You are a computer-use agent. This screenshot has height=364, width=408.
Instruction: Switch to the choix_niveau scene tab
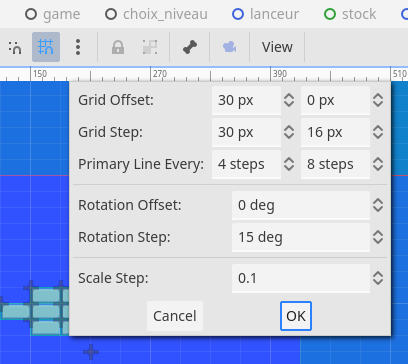[156, 14]
